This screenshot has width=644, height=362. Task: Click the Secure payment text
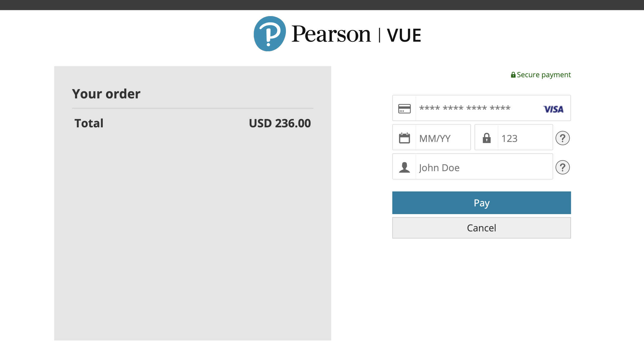tap(544, 75)
